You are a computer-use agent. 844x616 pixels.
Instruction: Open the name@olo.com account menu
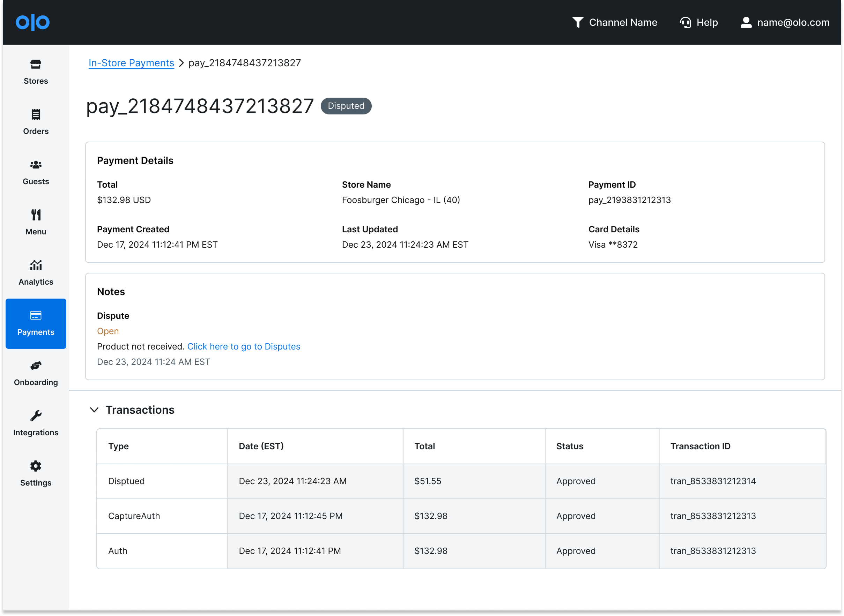[x=785, y=22]
